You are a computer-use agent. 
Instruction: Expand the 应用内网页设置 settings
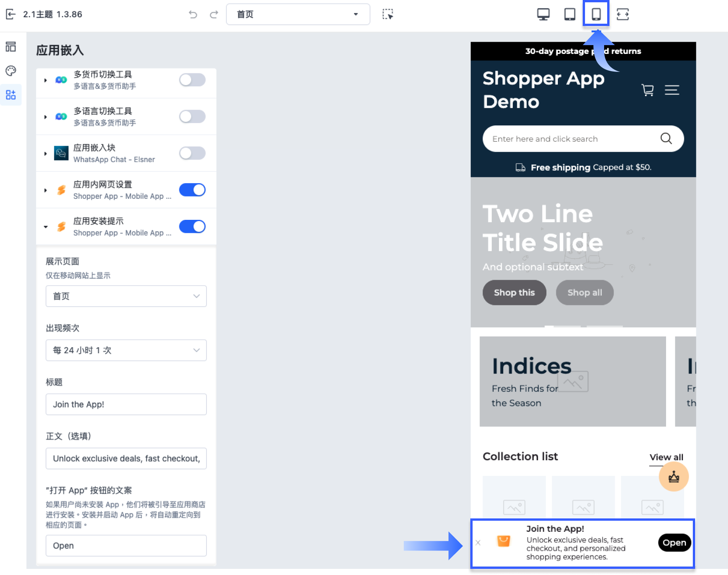click(x=45, y=190)
